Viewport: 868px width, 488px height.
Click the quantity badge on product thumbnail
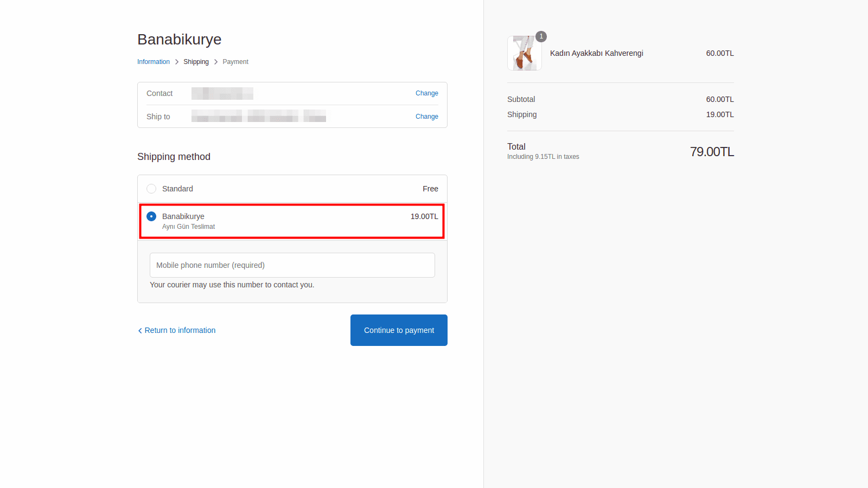click(x=541, y=36)
